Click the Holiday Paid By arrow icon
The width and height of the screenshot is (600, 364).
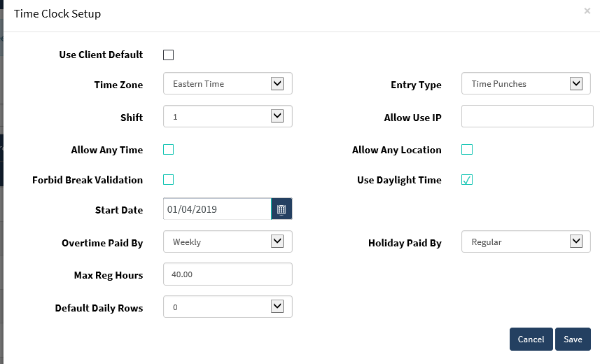(576, 241)
